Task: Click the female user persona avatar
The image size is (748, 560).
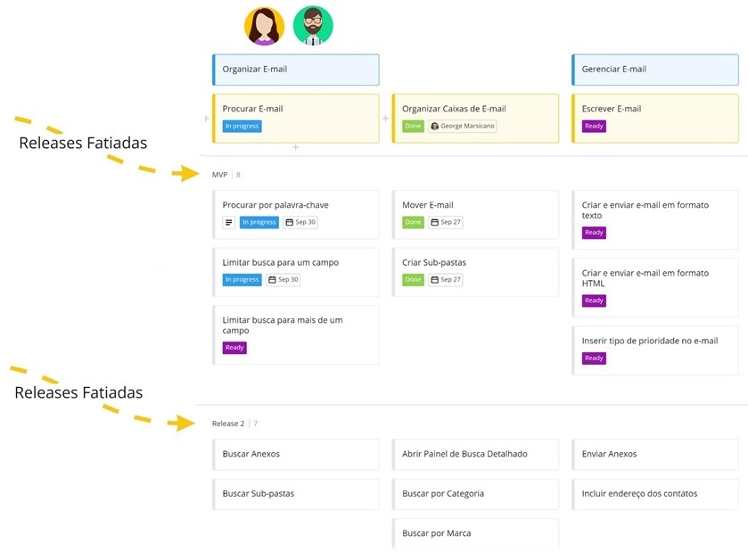Action: point(265,26)
